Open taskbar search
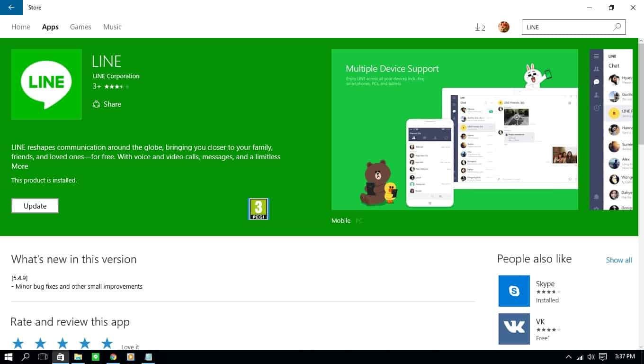644x364 pixels. [26, 357]
